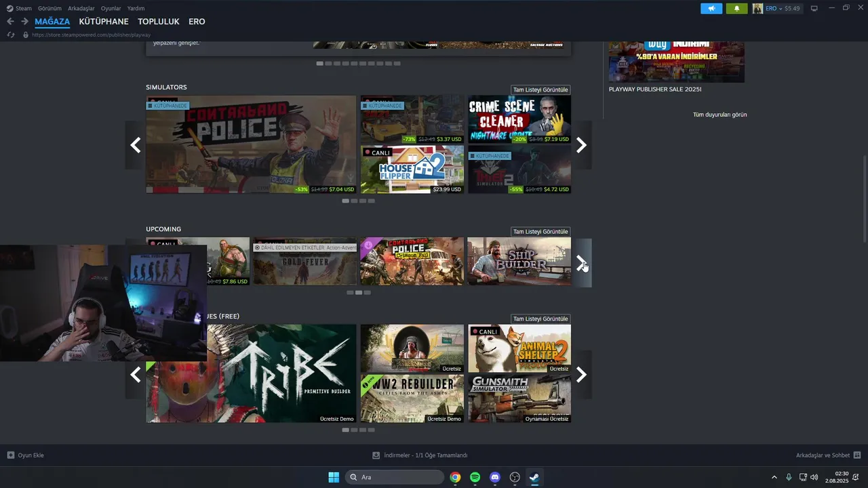This screenshot has width=868, height=488.
Task: Click the store page URL address
Action: click(x=91, y=35)
